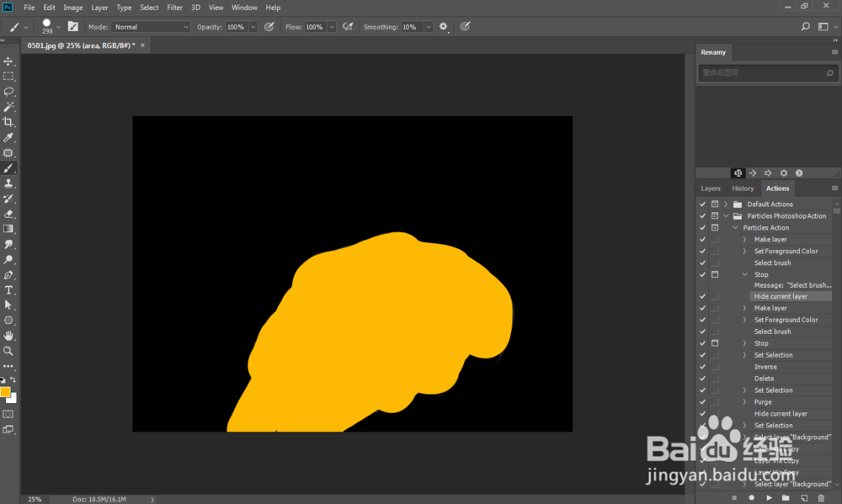The height and width of the screenshot is (504, 842).
Task: Select the Rectangular Marquee tool
Action: coord(8,77)
